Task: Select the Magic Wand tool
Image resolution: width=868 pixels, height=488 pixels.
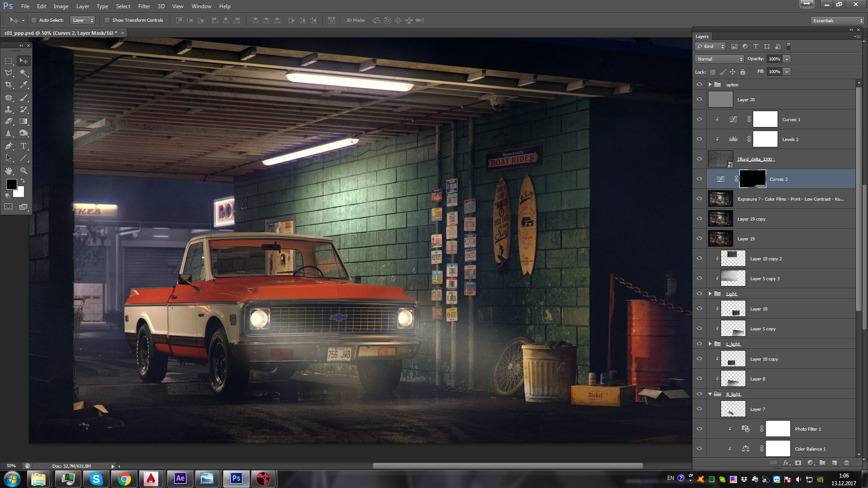Action: point(24,73)
